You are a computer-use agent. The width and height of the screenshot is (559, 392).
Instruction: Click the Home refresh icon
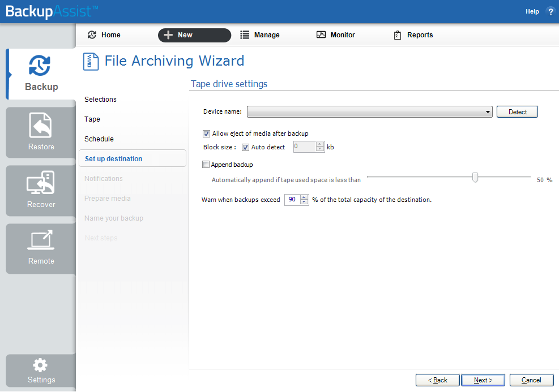click(91, 35)
